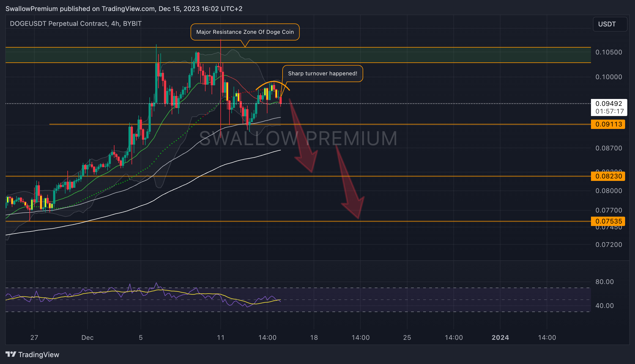Click the 'Major Resistance Zone Of Doge Coin' callout
The image size is (635, 364).
coord(245,32)
